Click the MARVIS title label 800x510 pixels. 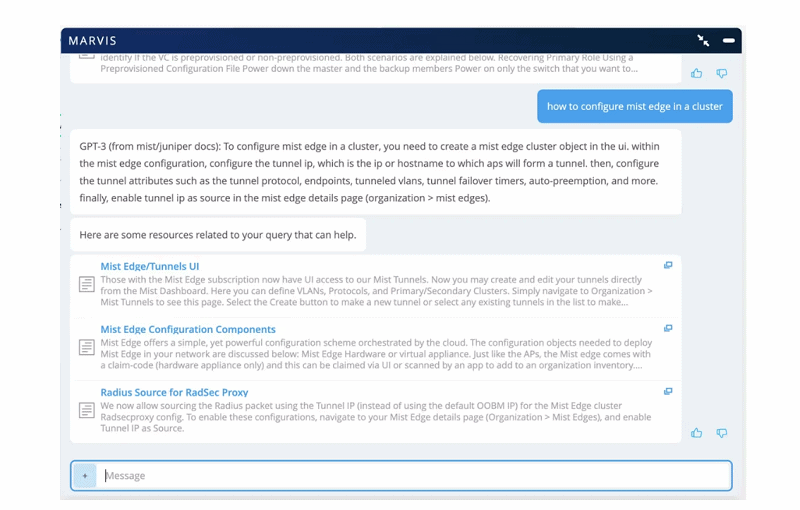tap(92, 41)
